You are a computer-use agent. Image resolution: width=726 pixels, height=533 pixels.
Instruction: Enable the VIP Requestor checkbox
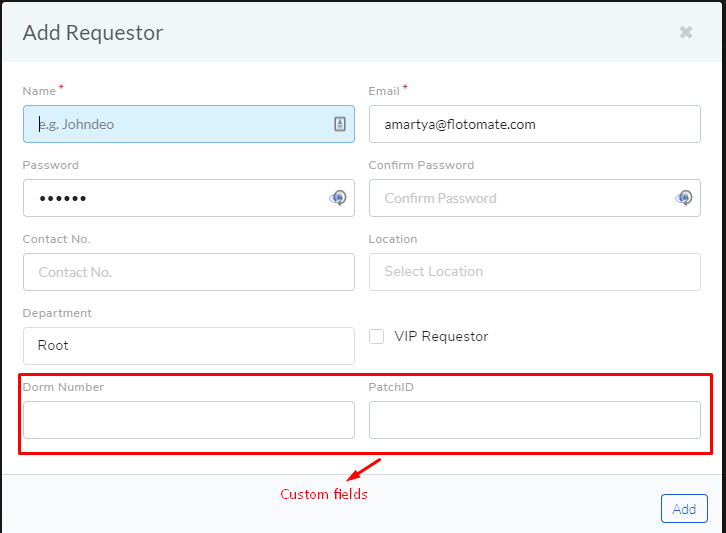[x=376, y=337]
